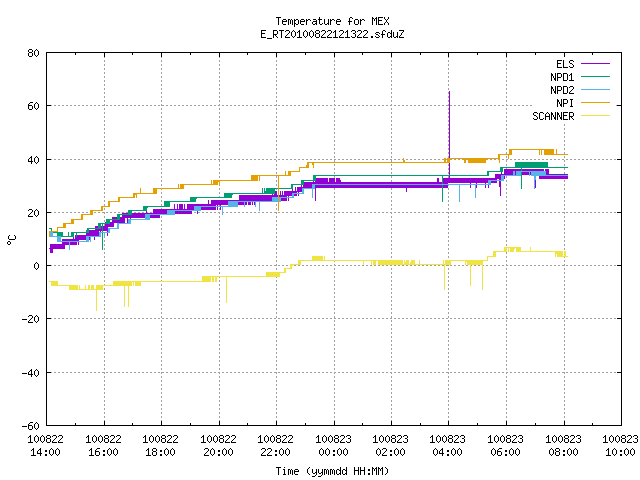Click the y-axis label 80
The width and height of the screenshot is (640, 480).
point(33,53)
